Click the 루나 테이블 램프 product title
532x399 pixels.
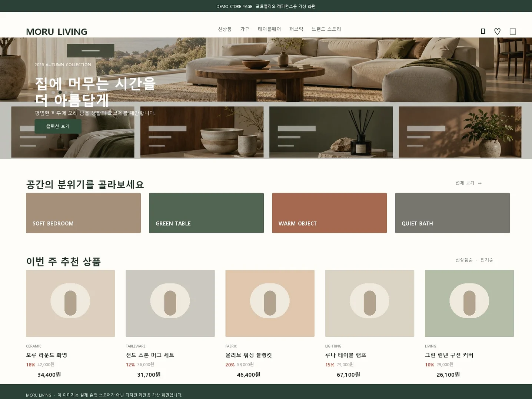346,355
